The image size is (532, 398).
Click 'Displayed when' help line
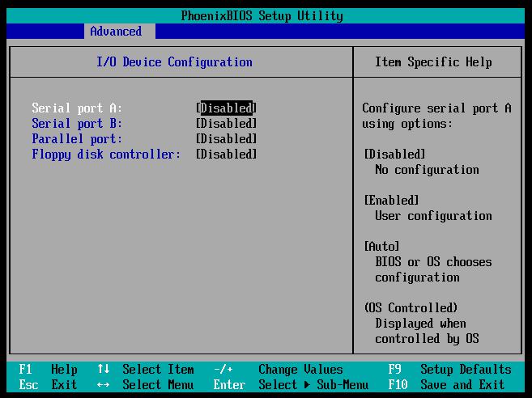(x=420, y=324)
